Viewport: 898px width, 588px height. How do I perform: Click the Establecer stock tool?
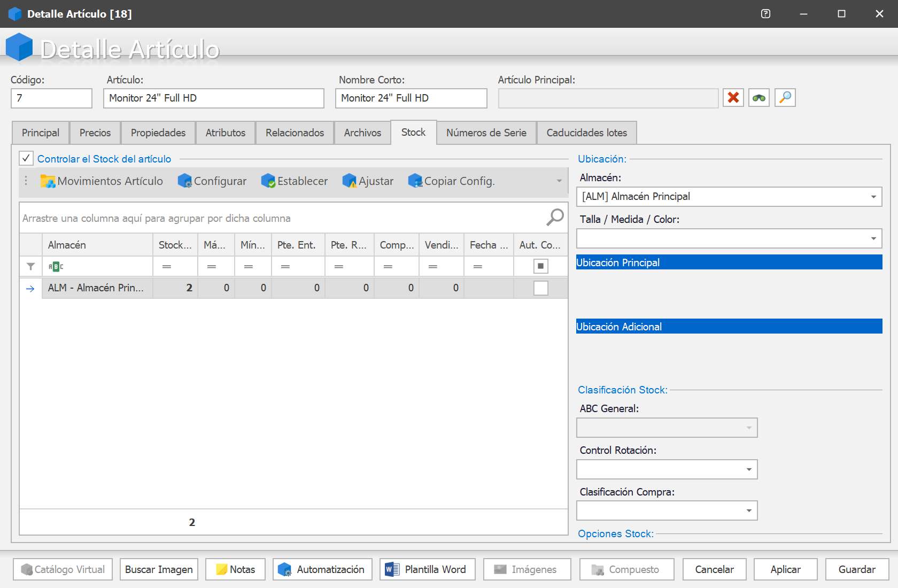295,181
